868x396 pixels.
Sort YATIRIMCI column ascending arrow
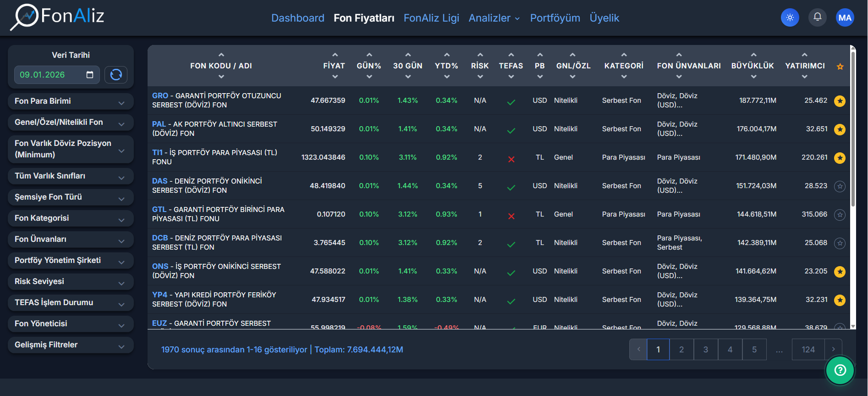click(804, 55)
